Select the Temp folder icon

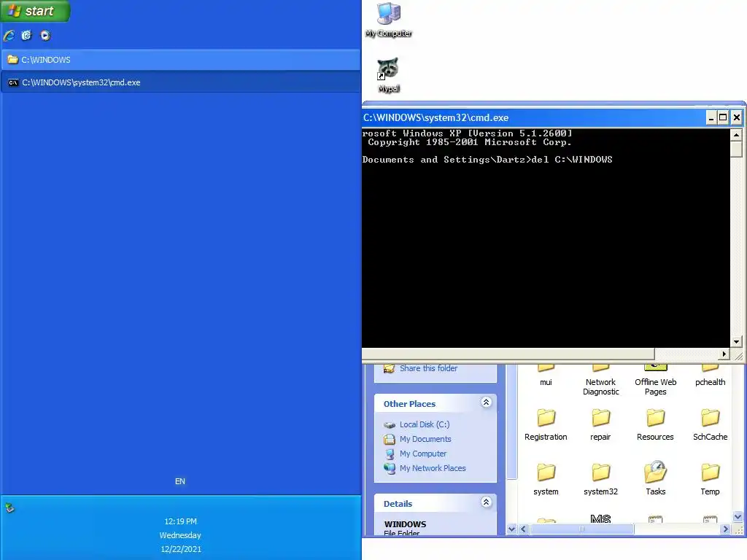pyautogui.click(x=710, y=472)
